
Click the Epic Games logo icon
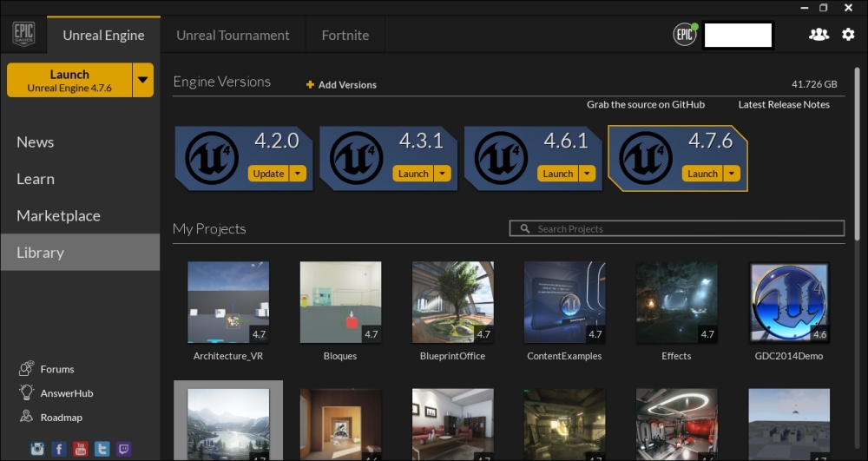click(x=23, y=35)
